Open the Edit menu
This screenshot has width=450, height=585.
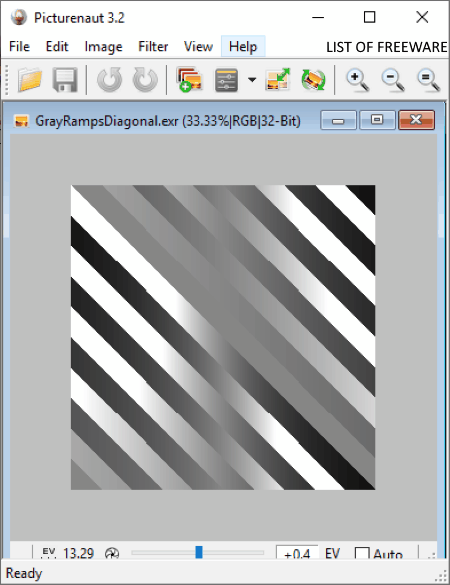[57, 47]
